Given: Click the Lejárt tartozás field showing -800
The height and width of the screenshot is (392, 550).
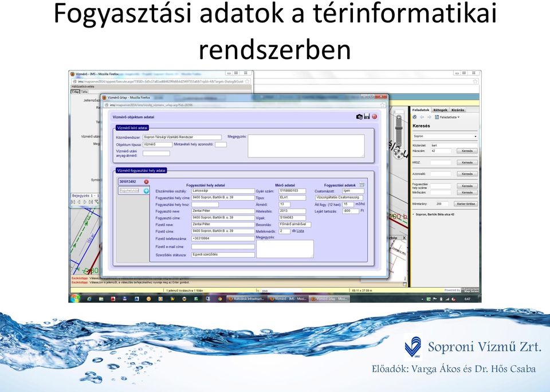Looking at the screenshot, I should [351, 211].
